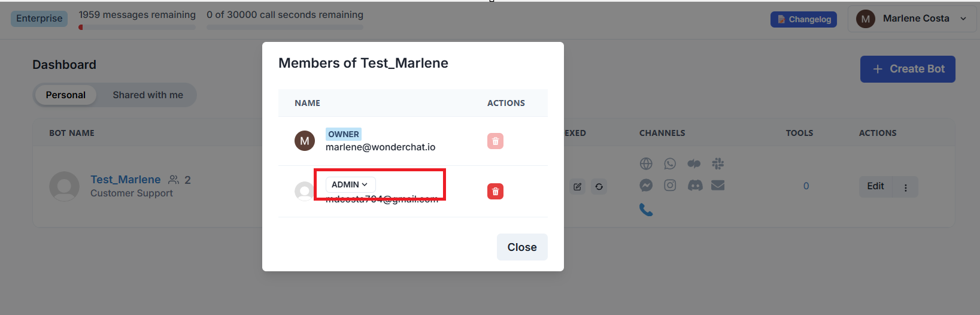Click the WhatsApp channel icon
Image resolution: width=980 pixels, height=315 pixels.
point(670,163)
